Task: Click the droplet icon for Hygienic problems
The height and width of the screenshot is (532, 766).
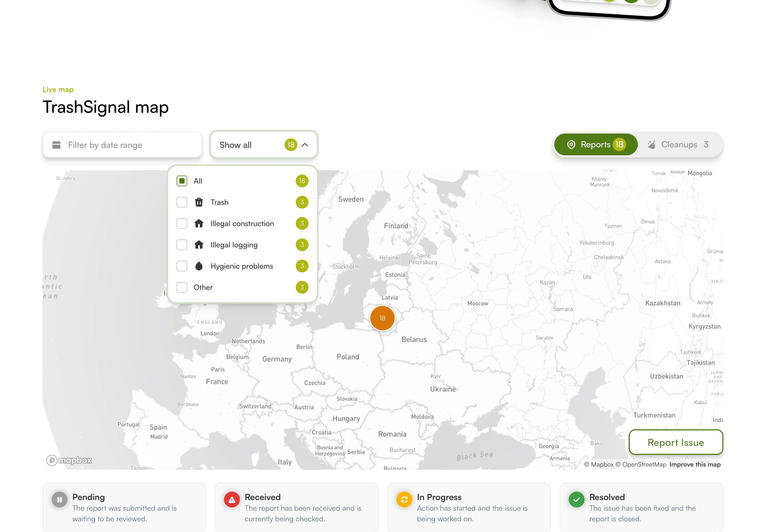Action: click(199, 266)
